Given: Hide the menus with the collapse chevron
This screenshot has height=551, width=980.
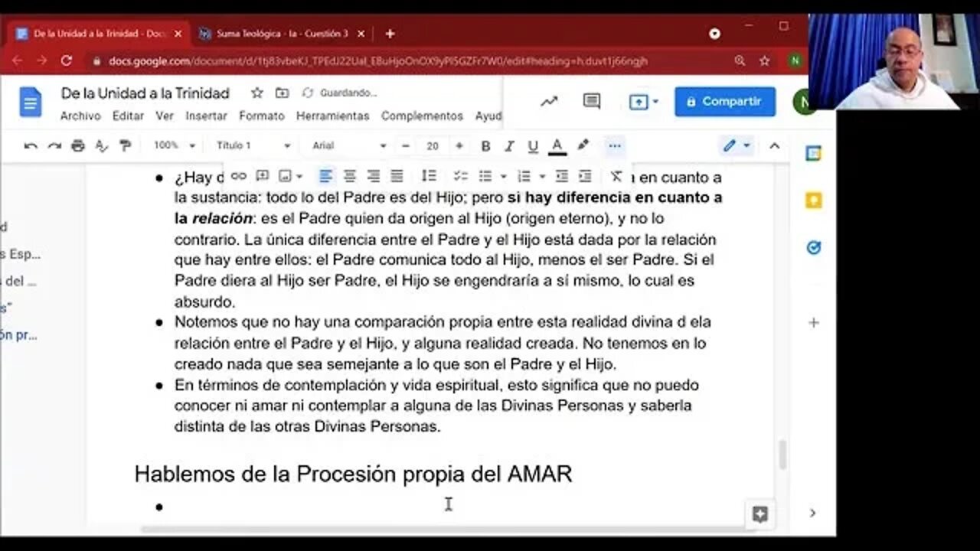Looking at the screenshot, I should click(774, 145).
